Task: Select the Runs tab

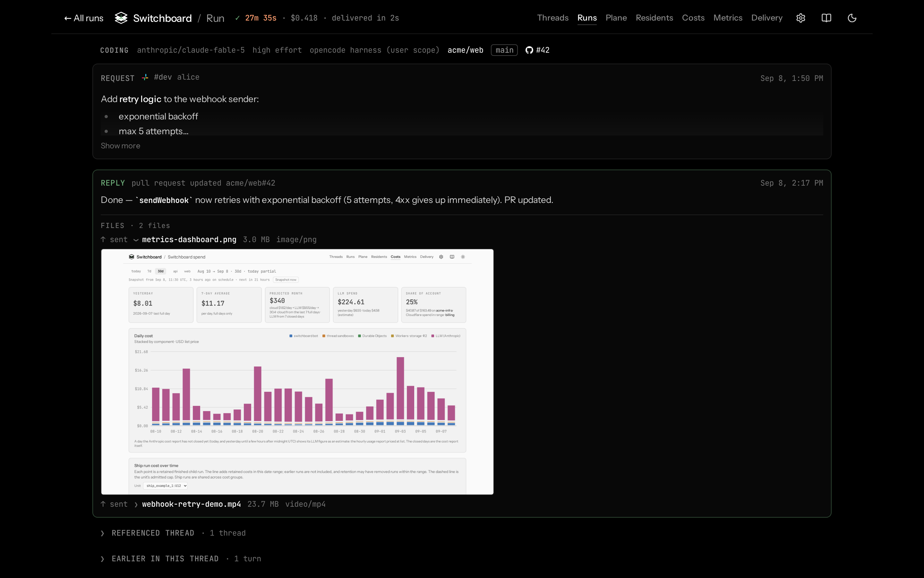Action: [x=587, y=18]
